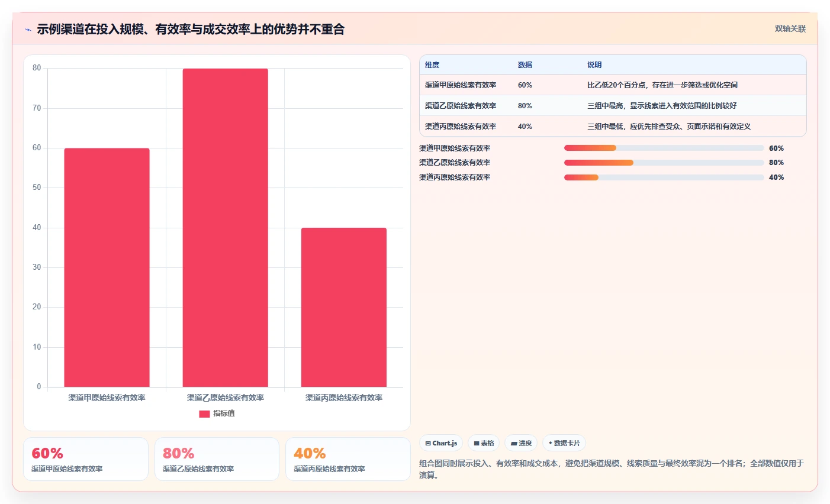This screenshot has width=830, height=504.
Task: Click the 60% label beside progress bar
Action: (776, 148)
